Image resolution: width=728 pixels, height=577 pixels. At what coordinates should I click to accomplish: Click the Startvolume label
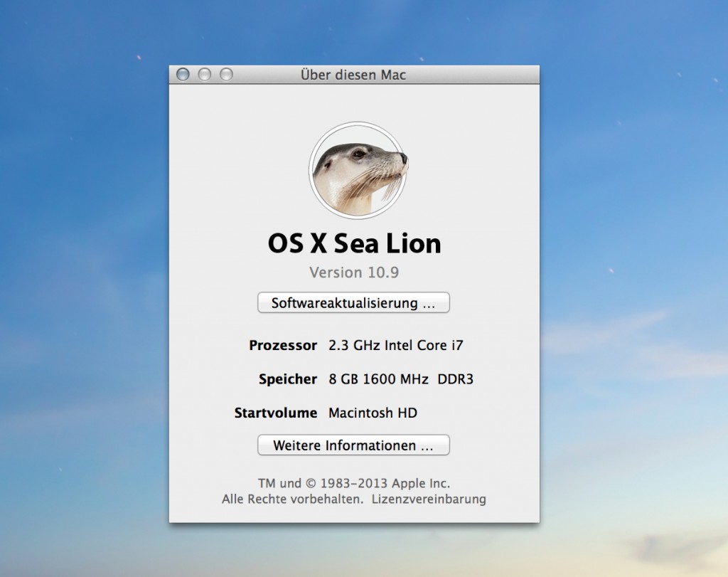point(276,413)
